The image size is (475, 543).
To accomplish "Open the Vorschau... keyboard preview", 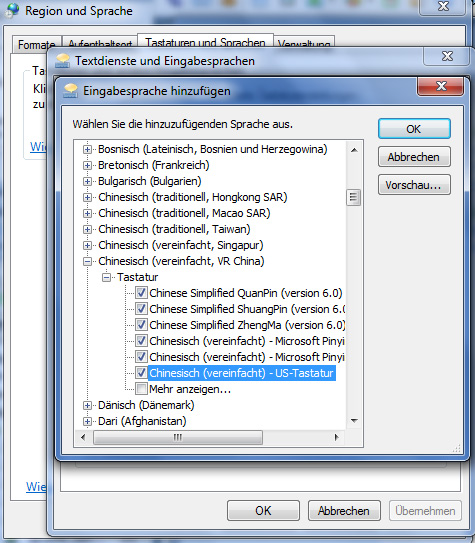I will [414, 185].
